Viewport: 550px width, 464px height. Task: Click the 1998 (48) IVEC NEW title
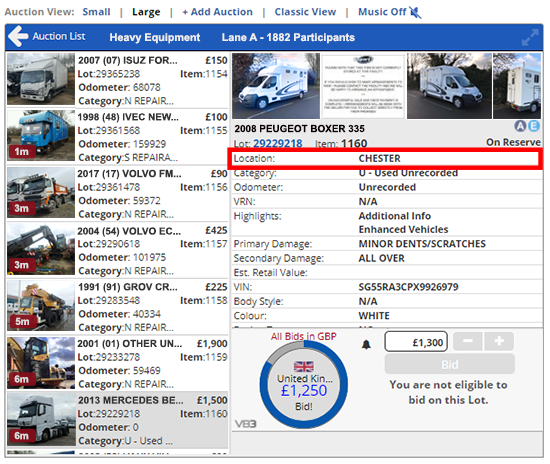[x=128, y=117]
